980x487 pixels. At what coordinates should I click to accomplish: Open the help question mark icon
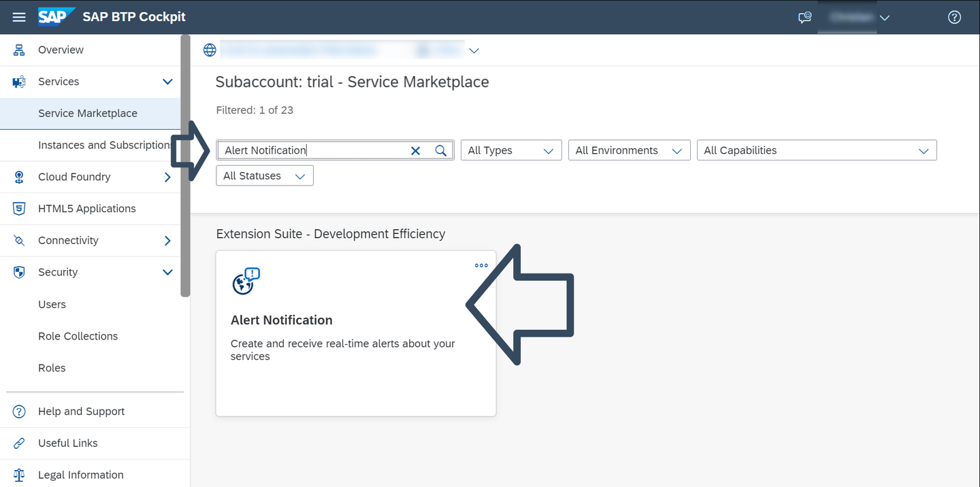coord(954,18)
